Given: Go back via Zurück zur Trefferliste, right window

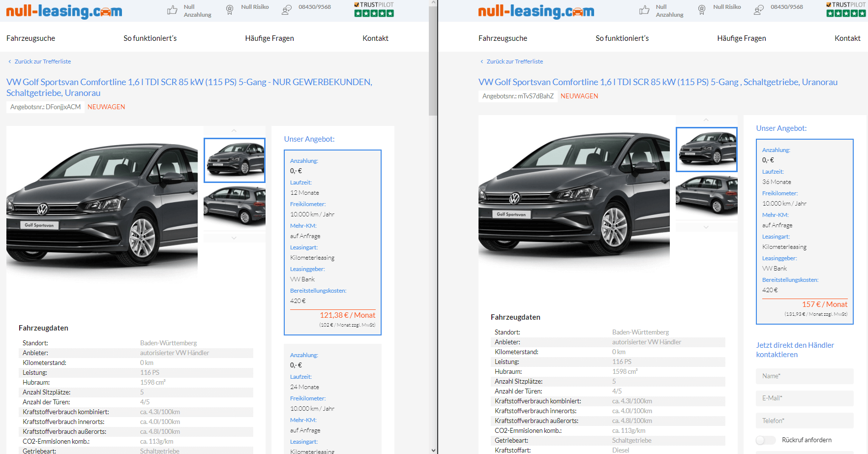Looking at the screenshot, I should tap(512, 61).
